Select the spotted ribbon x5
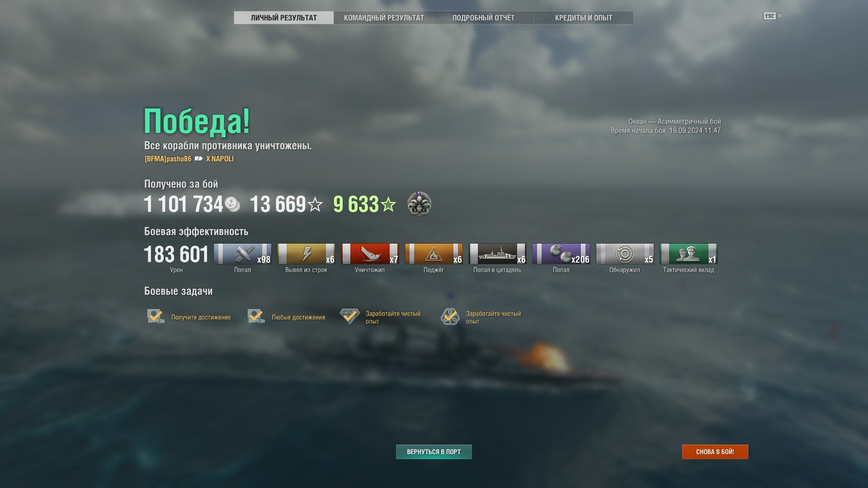 click(625, 253)
